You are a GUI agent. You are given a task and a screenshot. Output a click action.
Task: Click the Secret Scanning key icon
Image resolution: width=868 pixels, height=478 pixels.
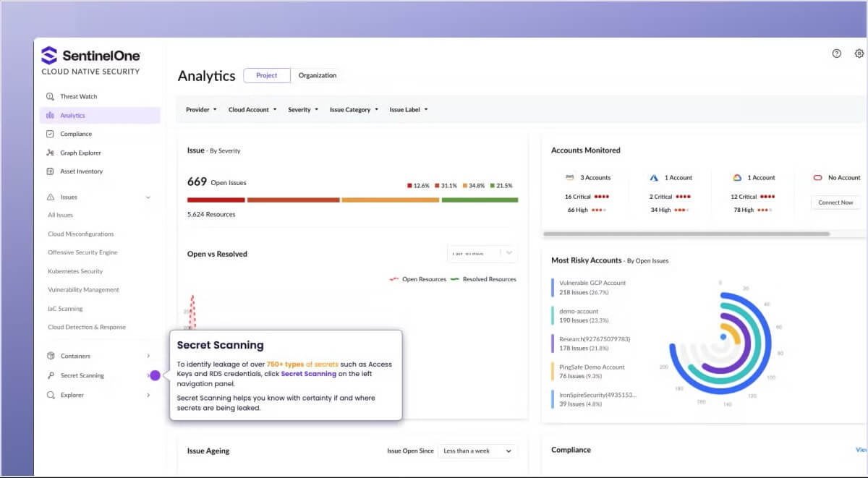tap(51, 375)
